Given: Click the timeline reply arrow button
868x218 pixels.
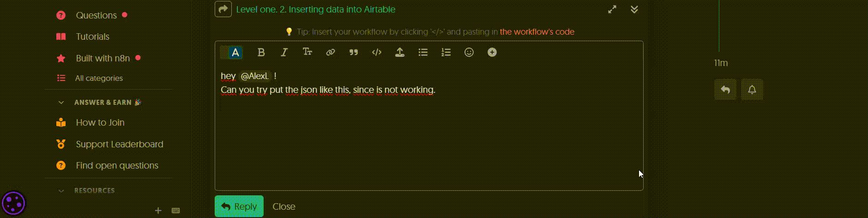Looking at the screenshot, I should 725,90.
